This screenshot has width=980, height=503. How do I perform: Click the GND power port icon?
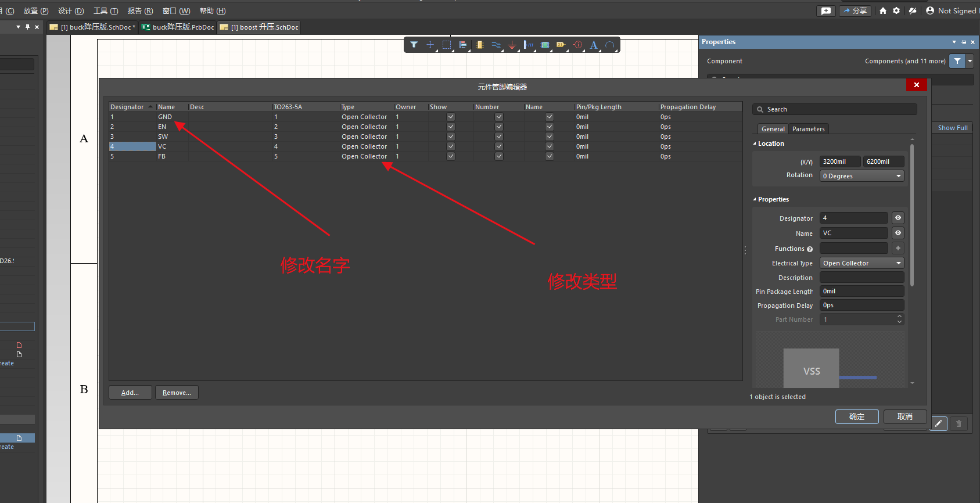coord(512,45)
